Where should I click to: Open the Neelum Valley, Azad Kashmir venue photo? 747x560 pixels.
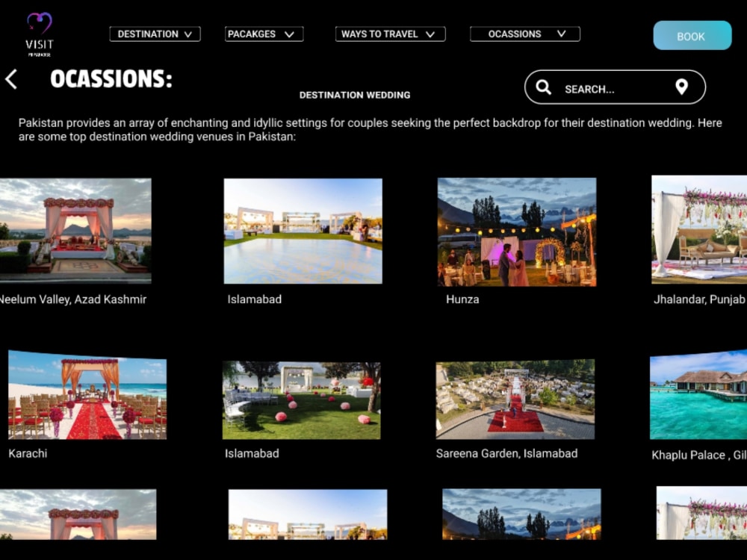pyautogui.click(x=75, y=231)
